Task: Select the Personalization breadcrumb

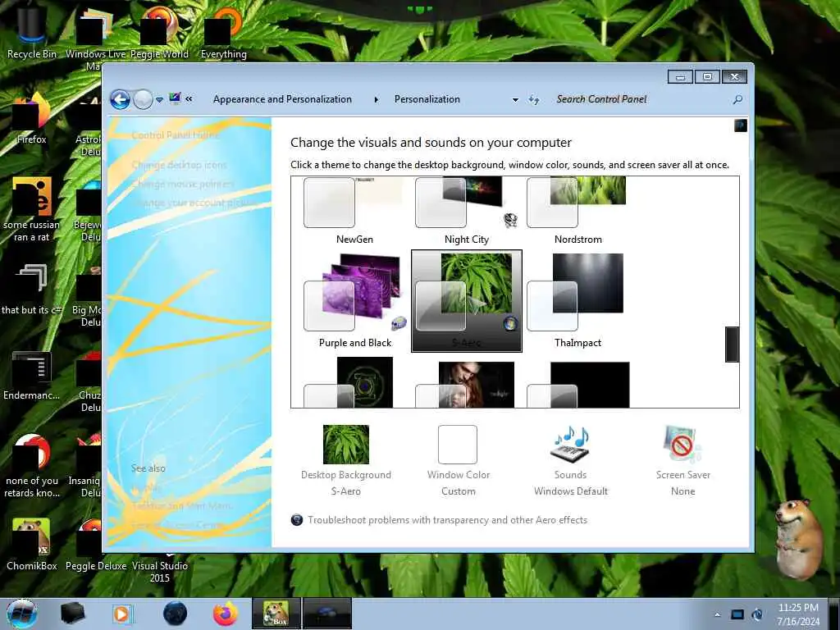Action: click(427, 99)
